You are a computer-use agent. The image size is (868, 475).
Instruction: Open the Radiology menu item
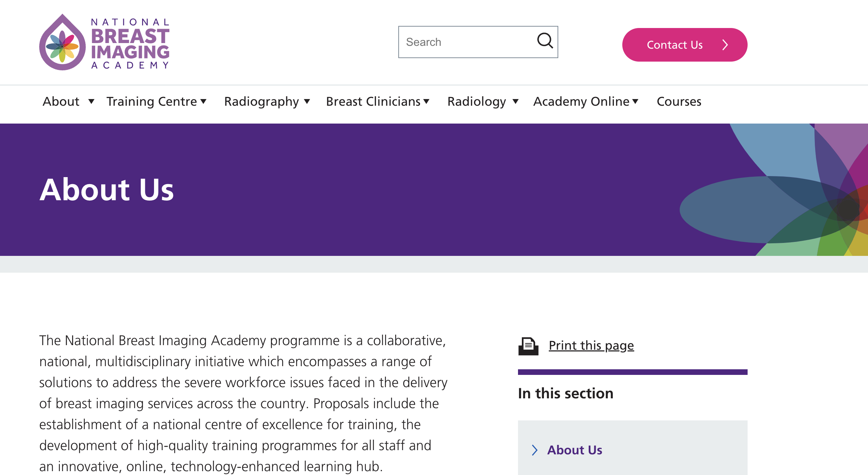[476, 102]
